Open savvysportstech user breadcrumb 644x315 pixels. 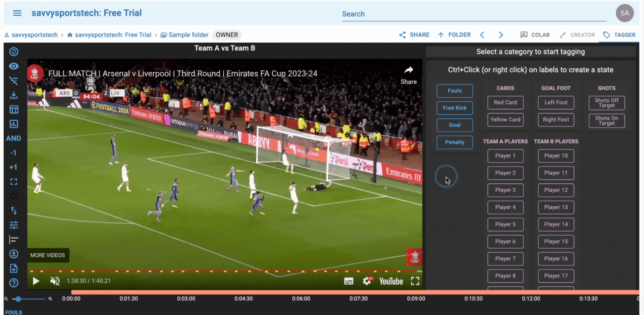[x=31, y=35]
